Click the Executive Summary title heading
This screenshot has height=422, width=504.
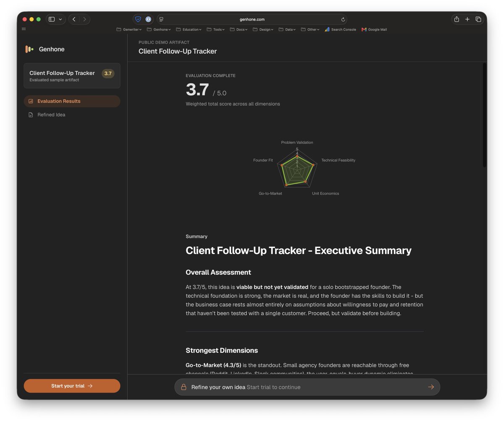(299, 251)
